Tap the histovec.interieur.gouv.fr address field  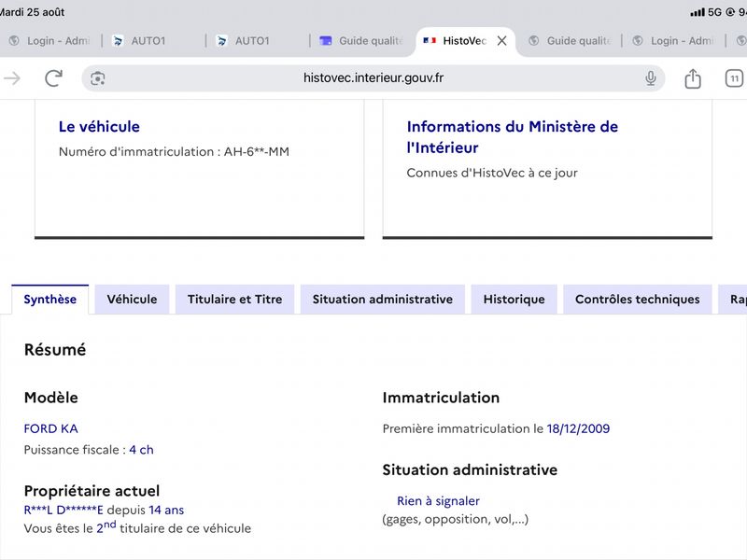coord(373,78)
